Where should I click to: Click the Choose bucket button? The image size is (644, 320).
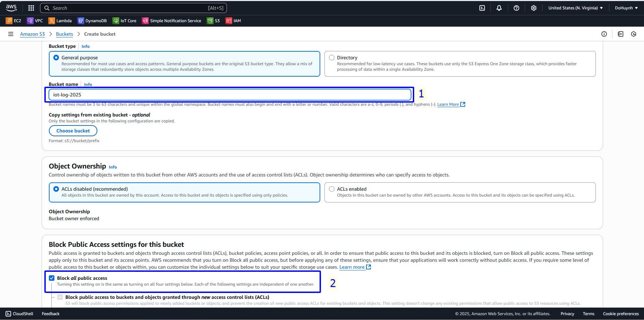pos(73,131)
